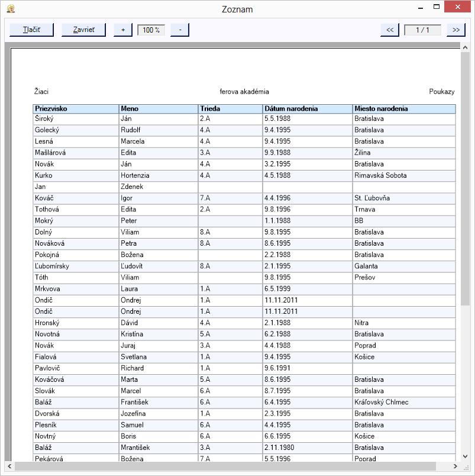The height and width of the screenshot is (476, 475).
Task: Click the 1 / 1 page indicator field
Action: 422,30
